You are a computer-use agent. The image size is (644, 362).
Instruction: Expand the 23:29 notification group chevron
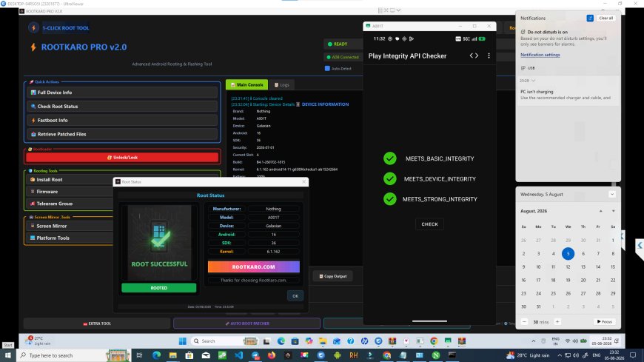[533, 81]
